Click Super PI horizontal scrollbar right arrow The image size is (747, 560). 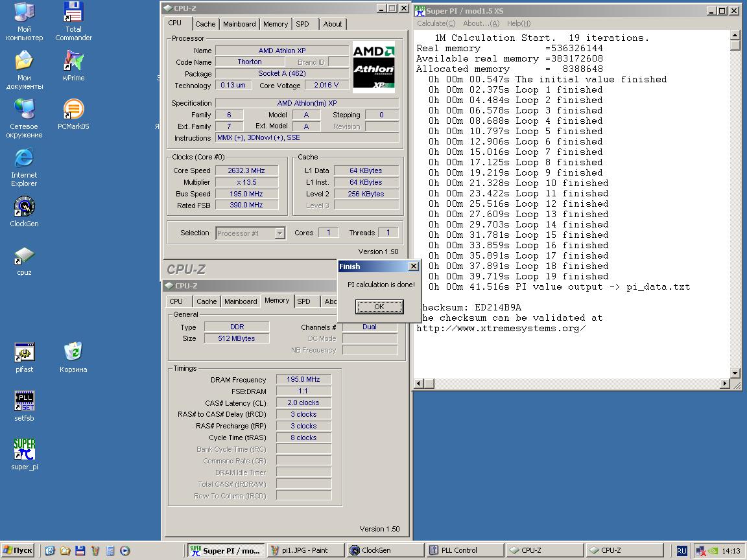[724, 383]
